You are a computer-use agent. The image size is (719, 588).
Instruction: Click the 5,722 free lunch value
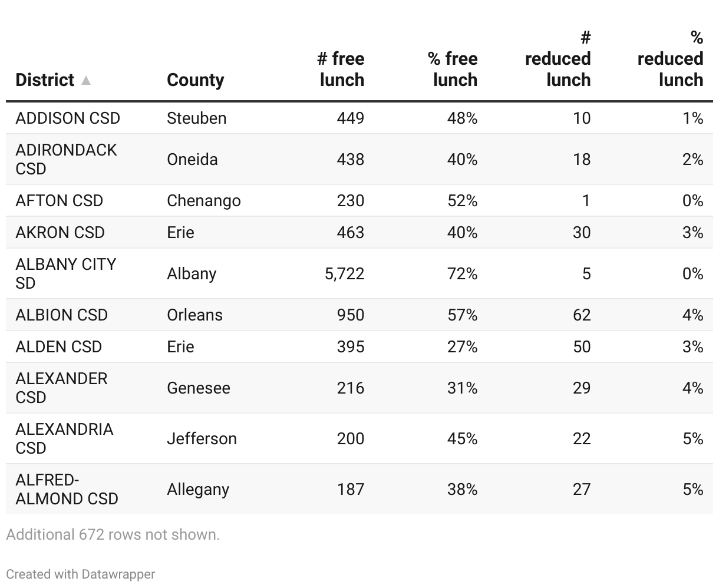(x=344, y=274)
